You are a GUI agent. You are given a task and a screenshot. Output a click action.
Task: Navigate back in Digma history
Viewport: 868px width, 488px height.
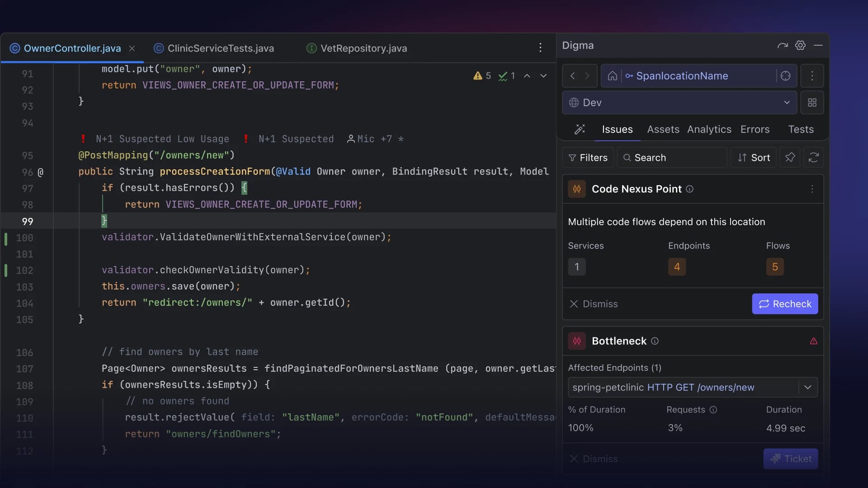(572, 76)
